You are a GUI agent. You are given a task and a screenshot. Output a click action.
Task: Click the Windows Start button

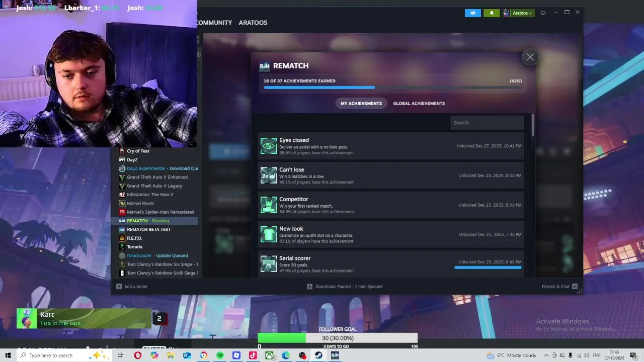coord(8,355)
